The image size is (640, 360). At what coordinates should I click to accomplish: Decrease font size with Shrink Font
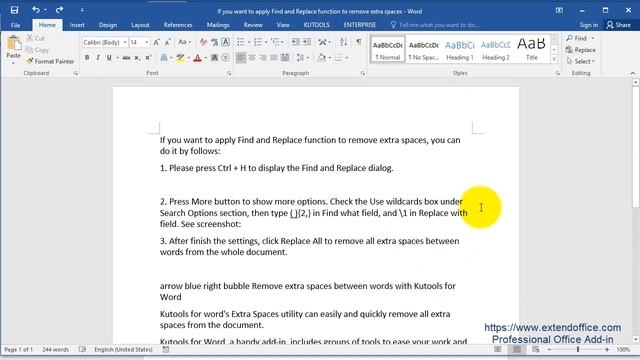(x=168, y=42)
